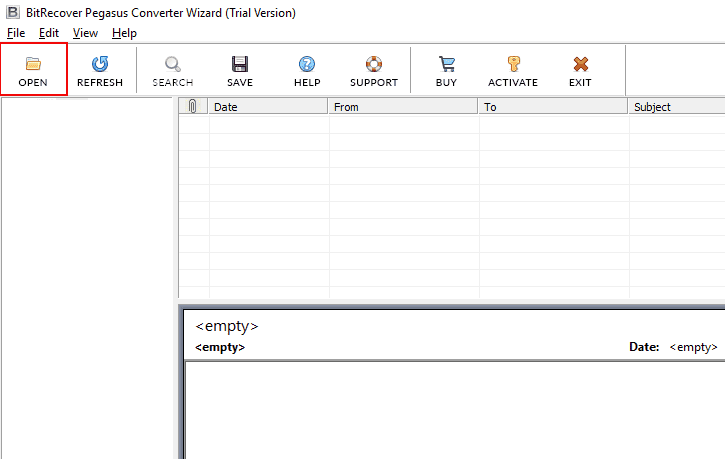Screen dimensions: 725x459
Task: Open the View menu
Action: [x=85, y=33]
